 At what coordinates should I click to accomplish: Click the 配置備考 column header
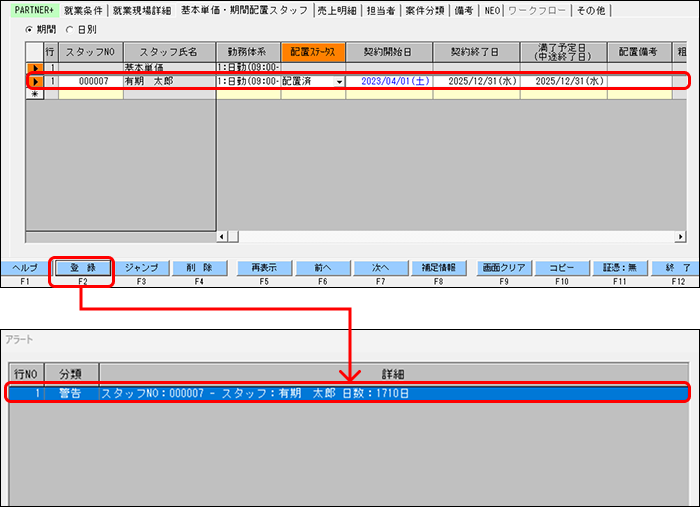pos(639,52)
